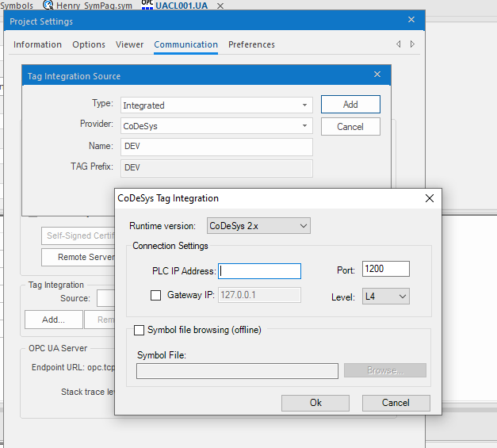Click the PLC IP Address field
The image size is (497, 448).
coord(260,271)
